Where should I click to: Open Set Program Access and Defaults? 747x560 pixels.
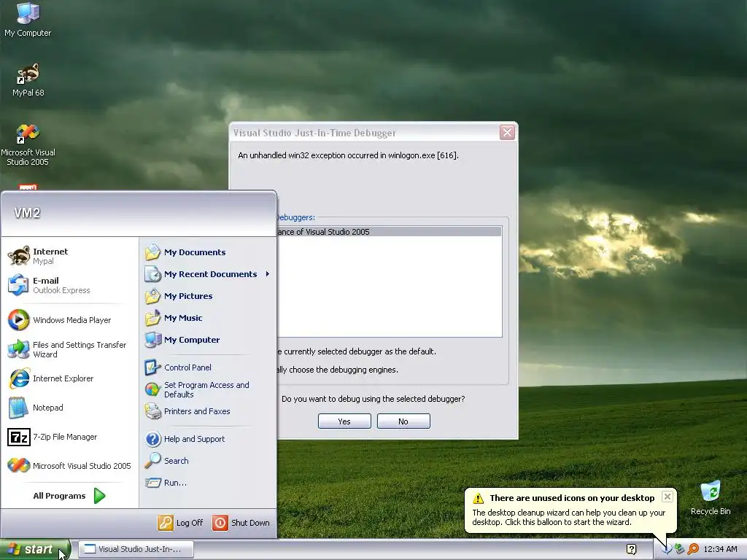[x=208, y=389]
